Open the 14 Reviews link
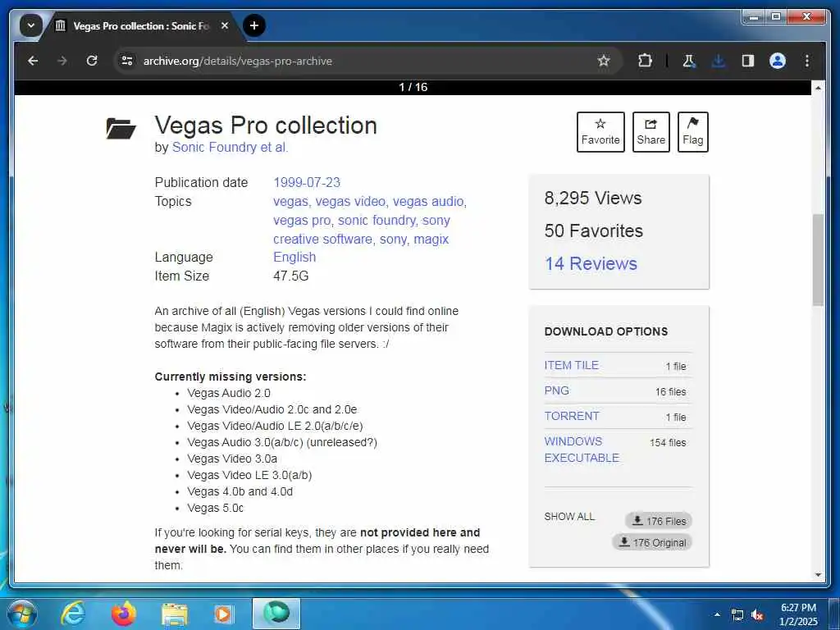The image size is (840, 630). pos(591,263)
